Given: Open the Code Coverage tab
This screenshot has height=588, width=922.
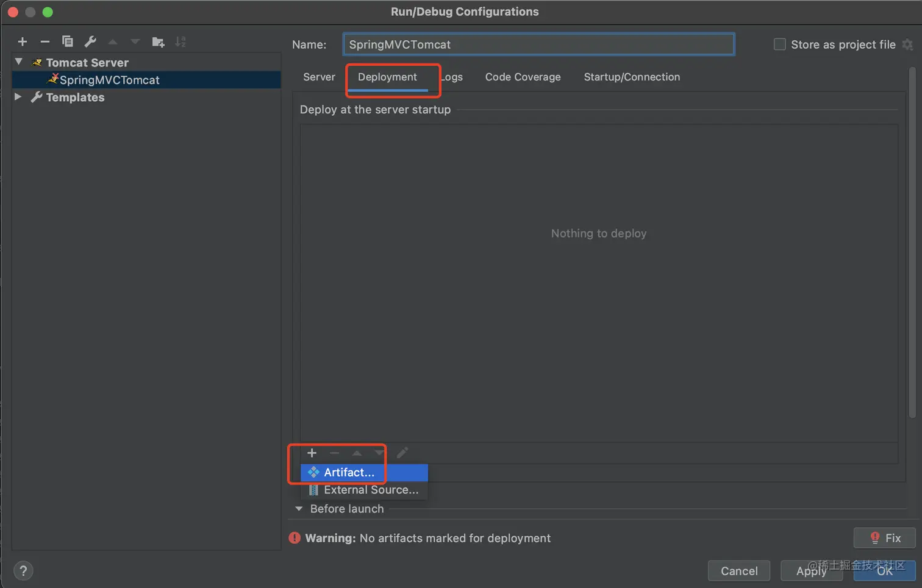Looking at the screenshot, I should [523, 77].
